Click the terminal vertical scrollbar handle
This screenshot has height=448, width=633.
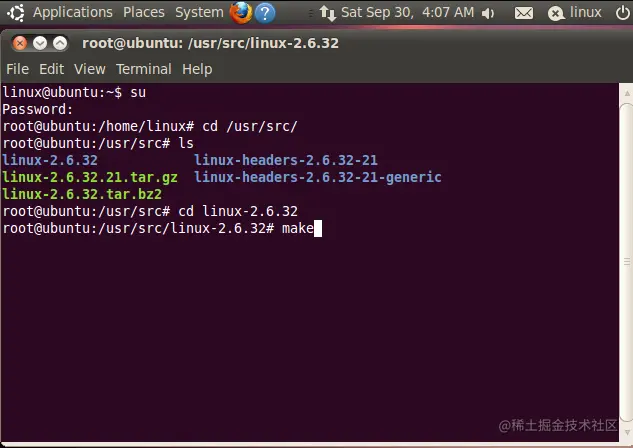click(627, 262)
